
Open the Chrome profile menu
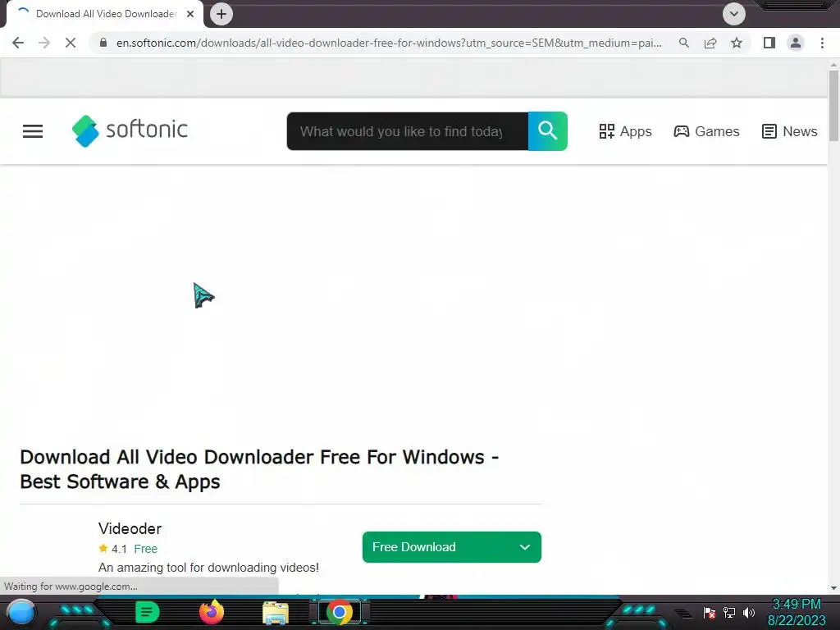[796, 43]
